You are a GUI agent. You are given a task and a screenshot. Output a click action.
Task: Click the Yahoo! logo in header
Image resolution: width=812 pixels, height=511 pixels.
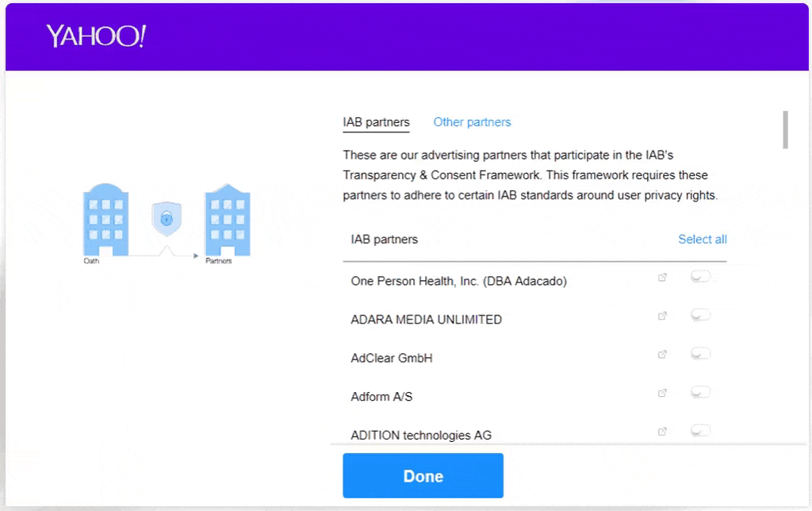(96, 36)
